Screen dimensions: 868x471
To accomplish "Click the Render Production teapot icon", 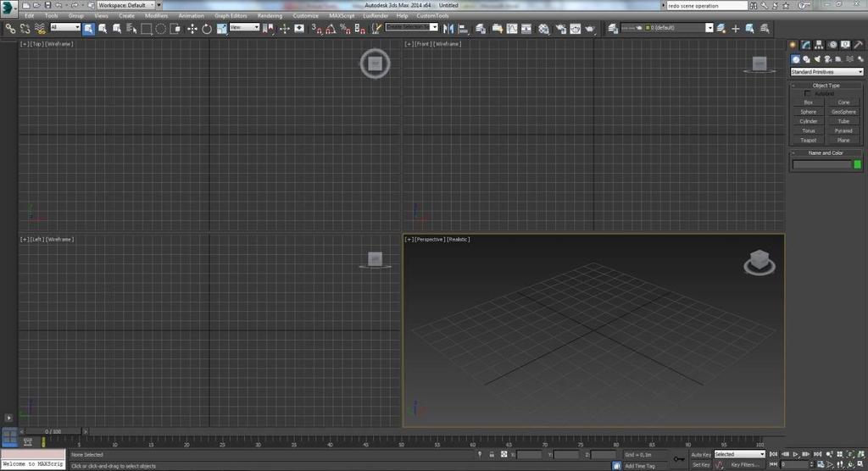I will (x=590, y=28).
